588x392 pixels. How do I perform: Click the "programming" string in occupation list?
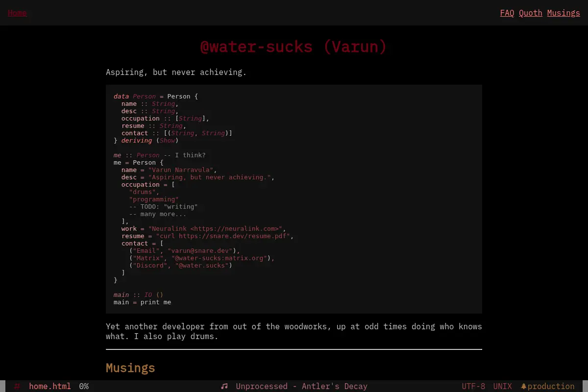tap(154, 199)
